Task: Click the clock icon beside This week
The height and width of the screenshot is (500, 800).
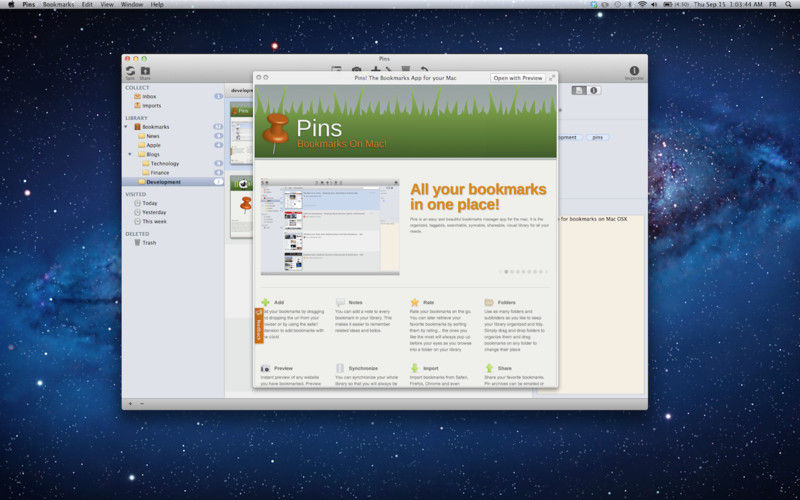Action: click(x=137, y=221)
